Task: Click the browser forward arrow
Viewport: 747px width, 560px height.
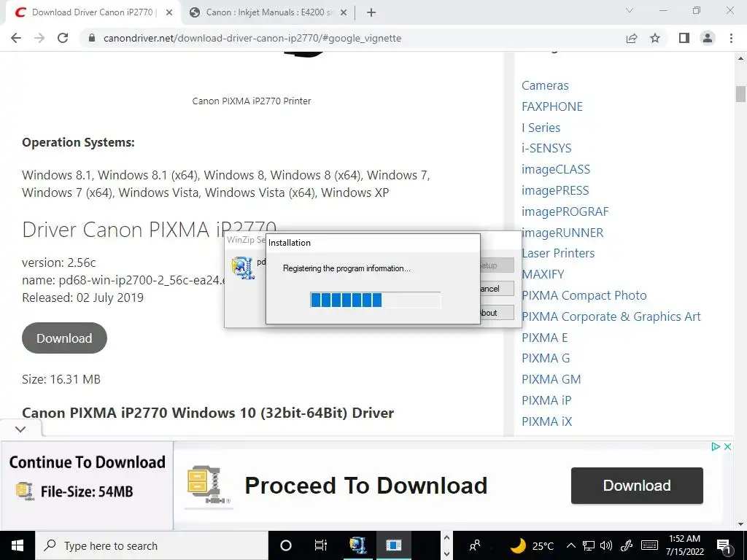Action: coord(39,38)
